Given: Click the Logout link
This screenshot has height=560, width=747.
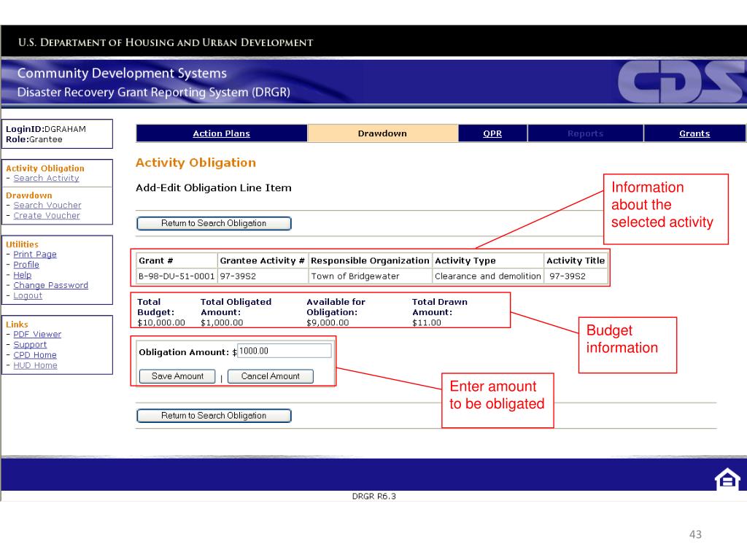Looking at the screenshot, I should [28, 296].
